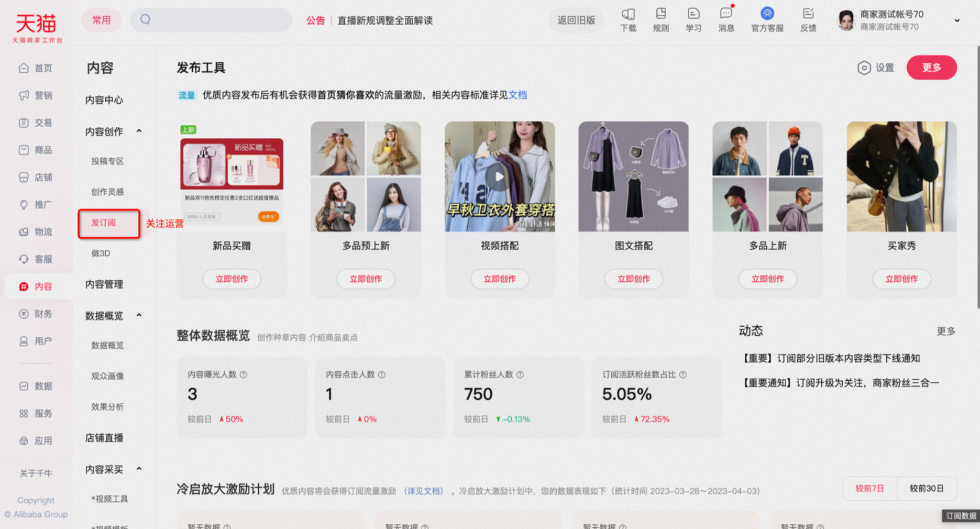Viewport: 980px width, 529px height.
Task: Open 客服 customer service in sidebar
Action: [x=36, y=259]
